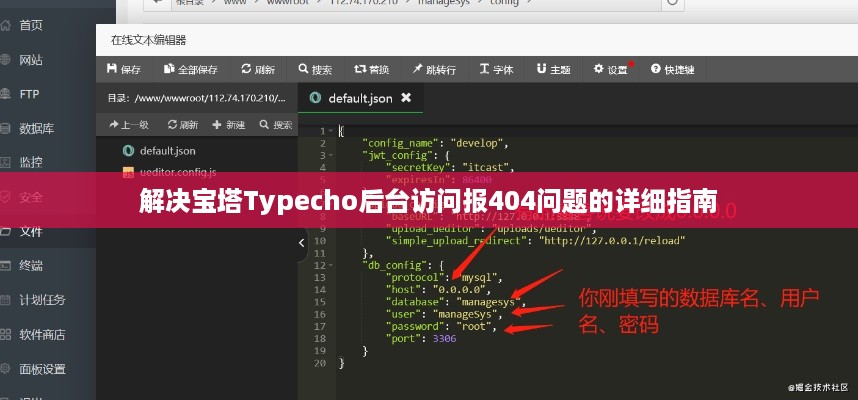The height and width of the screenshot is (400, 858).
Task: Open the 替换 replace tool
Action: (x=372, y=69)
